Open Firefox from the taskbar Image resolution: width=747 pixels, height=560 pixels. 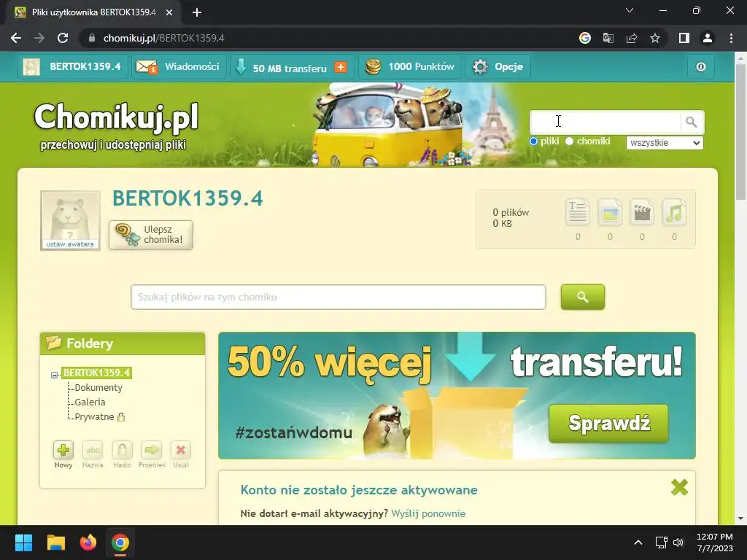click(88, 542)
